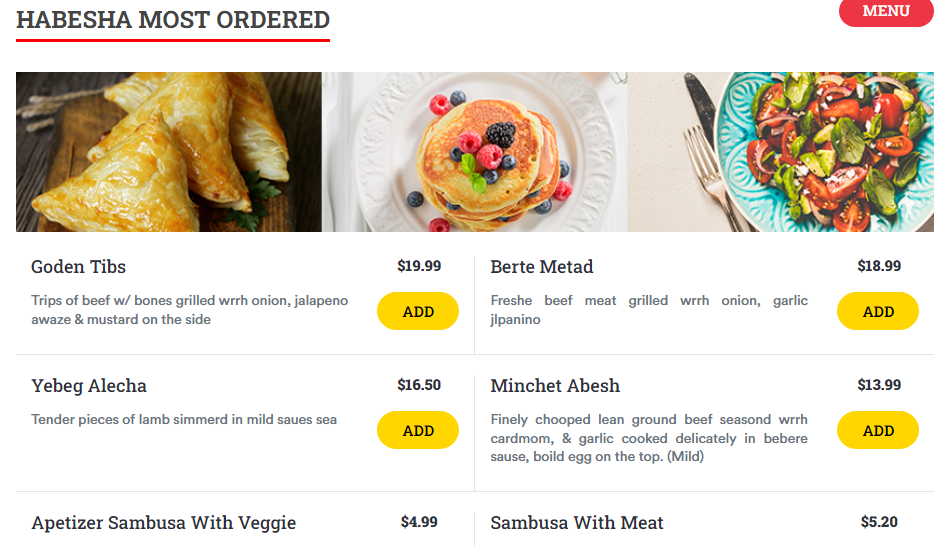Click the tomato salad photo
948x546 pixels.
(781, 152)
